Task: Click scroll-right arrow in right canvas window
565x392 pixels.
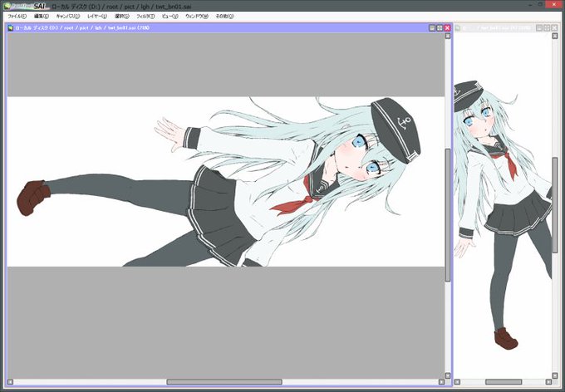Action: point(548,382)
